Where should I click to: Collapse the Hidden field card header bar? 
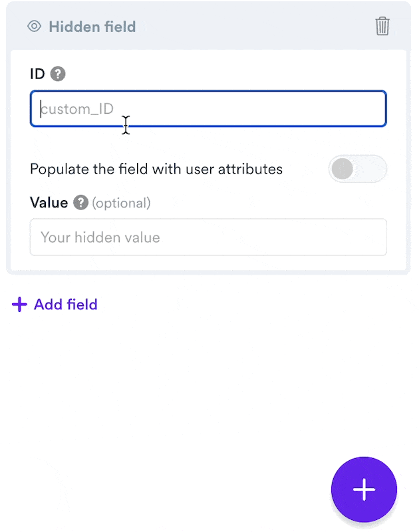208,26
